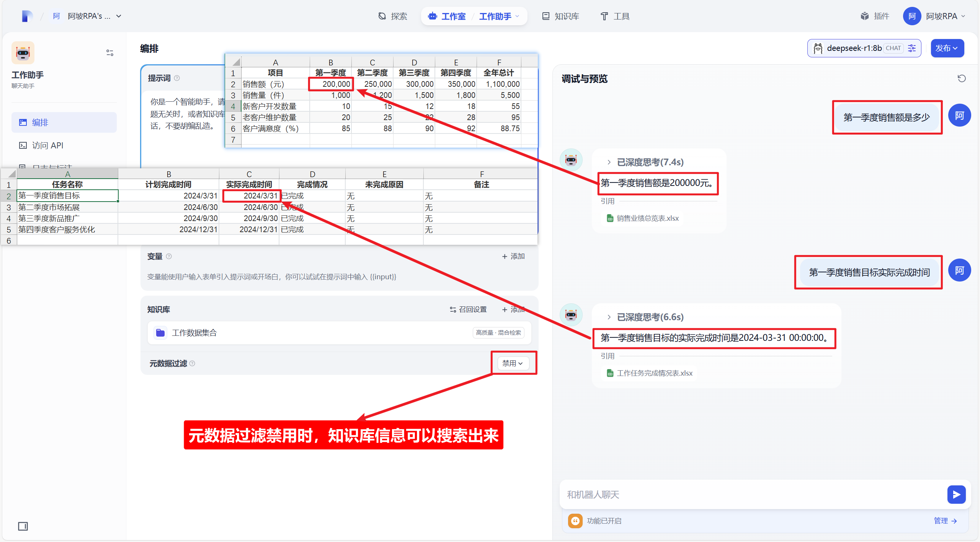Open the assistant settings icon beside the robot avatar

pos(110,53)
